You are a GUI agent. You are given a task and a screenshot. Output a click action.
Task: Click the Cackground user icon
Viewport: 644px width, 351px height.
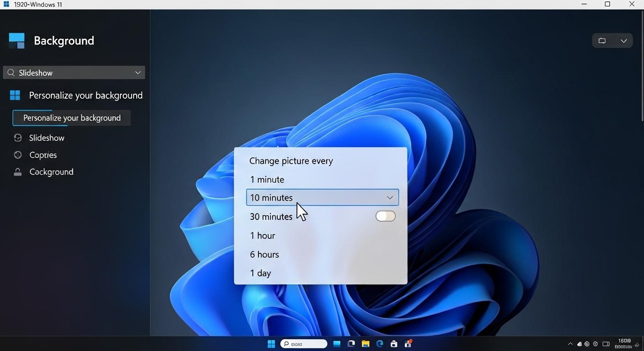[x=17, y=171]
